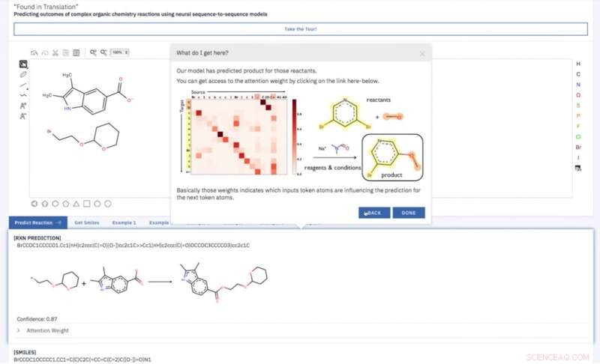Click the Take the Tour! bar
Image resolution: width=600 pixels, height=364 pixels.
coord(301,29)
